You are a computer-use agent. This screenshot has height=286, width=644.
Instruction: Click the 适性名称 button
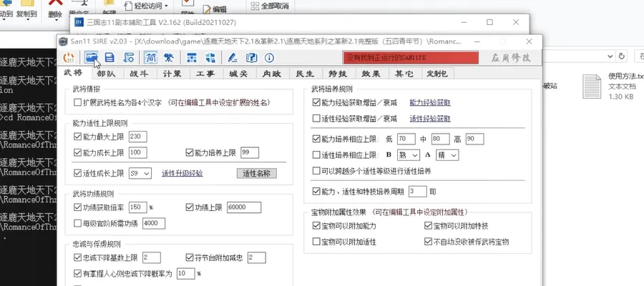pyautogui.click(x=257, y=173)
